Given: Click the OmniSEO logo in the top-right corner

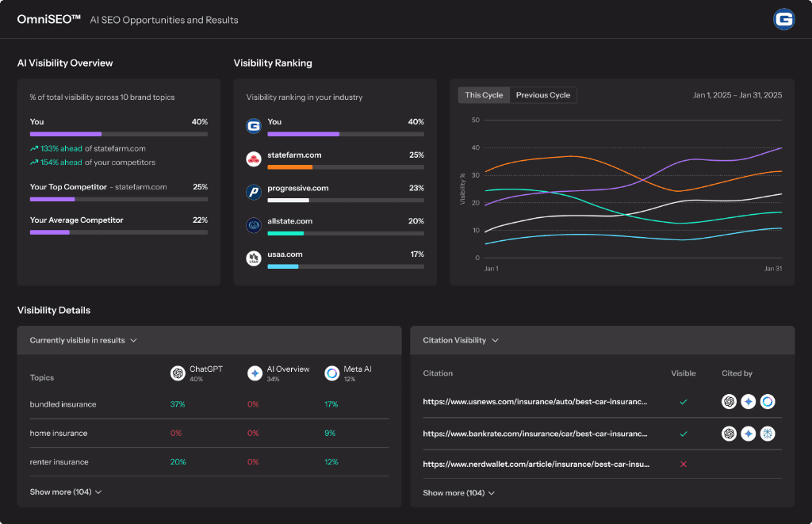Looking at the screenshot, I should [783, 19].
